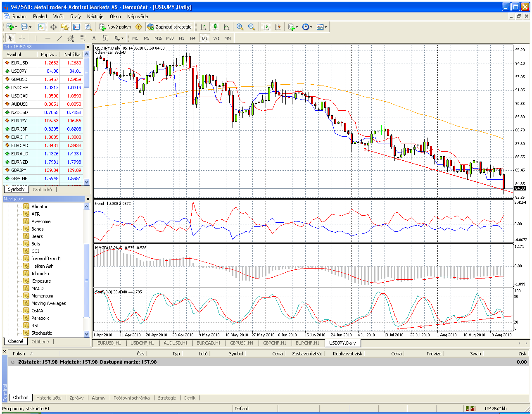Screen dimensions: 532x414
Task: Open the chart templates dropdown
Action: (x=321, y=27)
